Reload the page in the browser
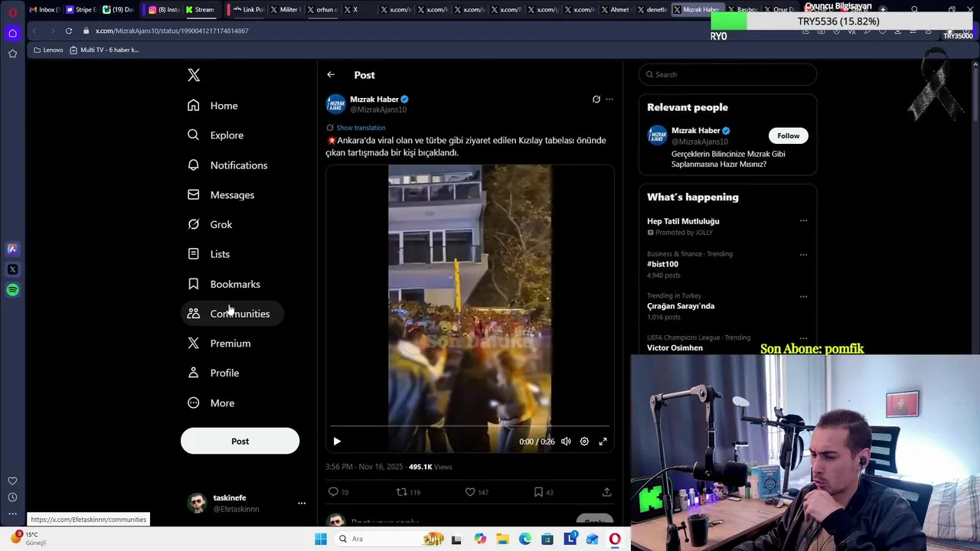The width and height of the screenshot is (980, 551). pyautogui.click(x=69, y=31)
